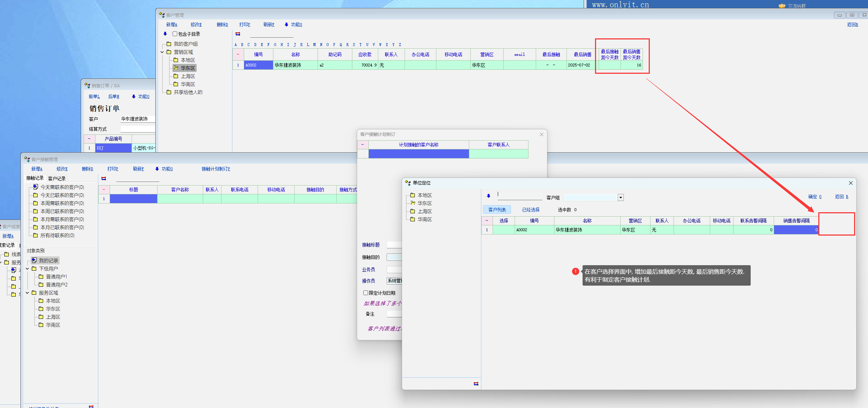Open the 接触计划制订 link
The image size is (868, 408).
pyautogui.click(x=216, y=169)
